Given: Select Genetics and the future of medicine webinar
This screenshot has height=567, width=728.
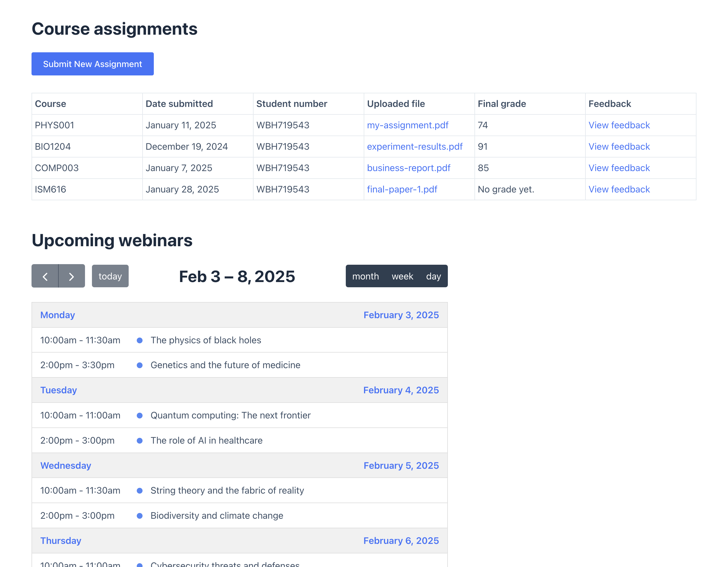Looking at the screenshot, I should pos(240,365).
